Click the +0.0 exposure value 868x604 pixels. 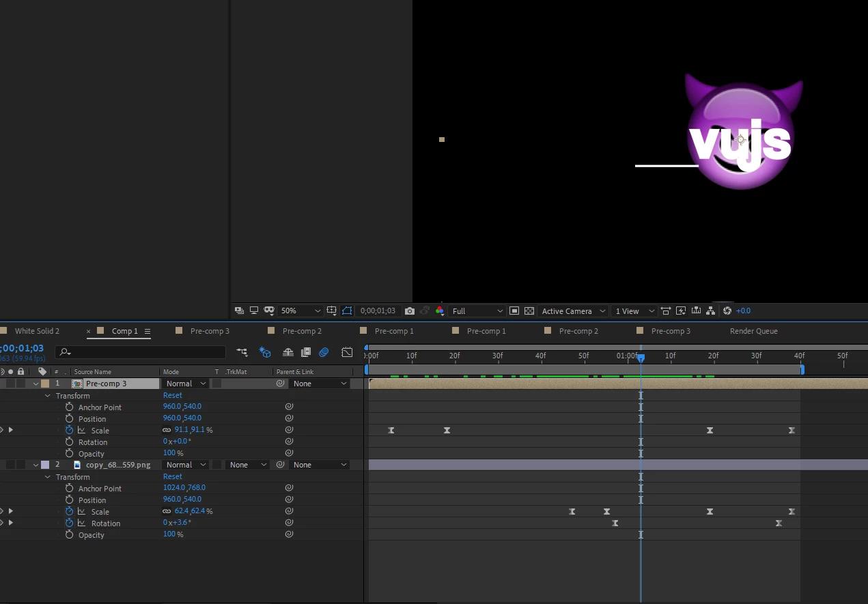743,311
